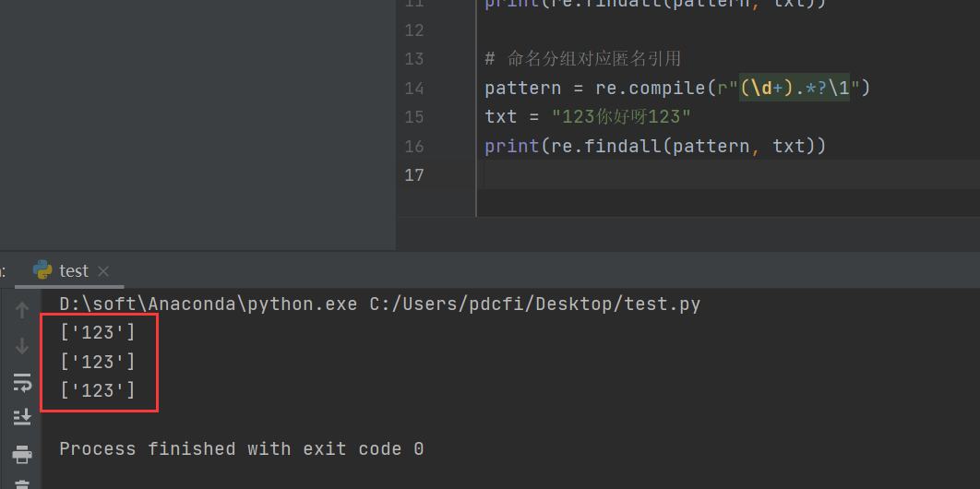This screenshot has height=489, width=980.
Task: Place caret on empty line 17
Action: pyautogui.click(x=646, y=174)
